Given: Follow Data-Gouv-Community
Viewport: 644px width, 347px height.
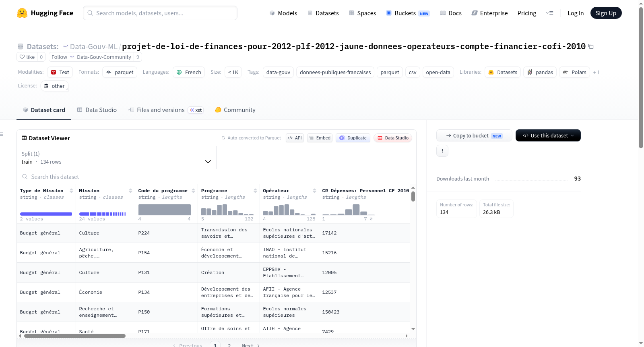Looking at the screenshot, I should tap(91, 57).
